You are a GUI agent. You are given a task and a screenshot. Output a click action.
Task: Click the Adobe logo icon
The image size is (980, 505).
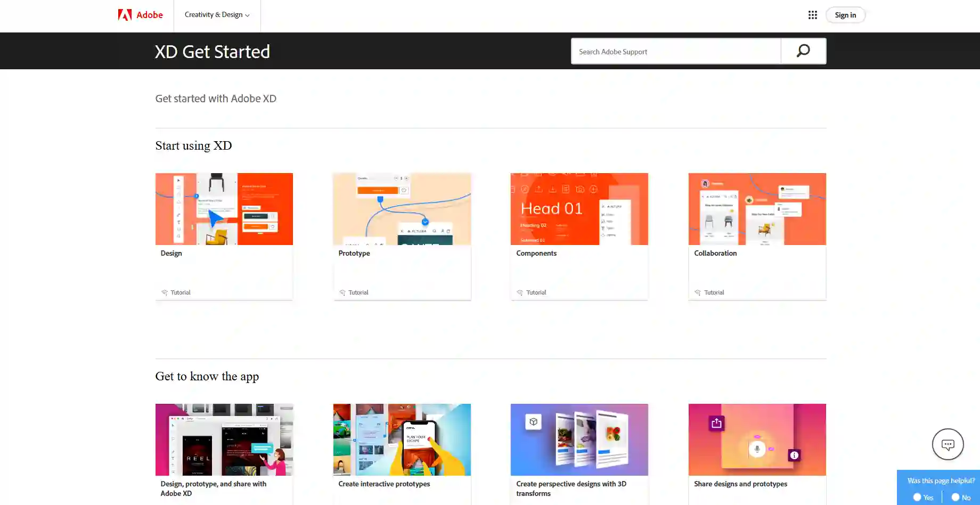[x=125, y=15]
